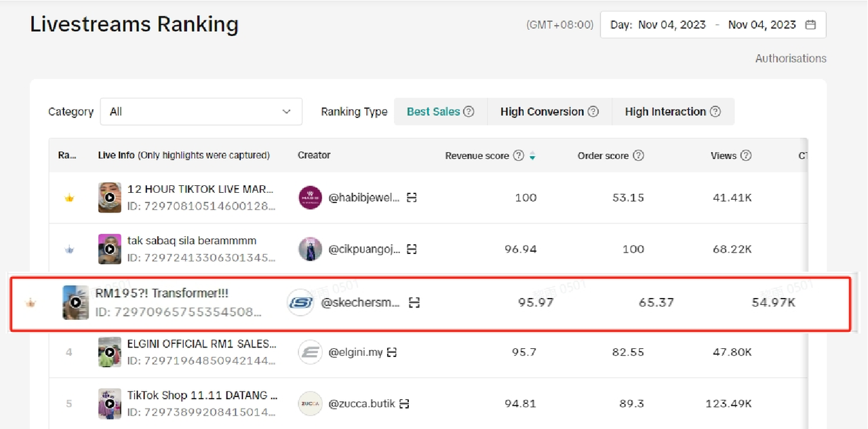Select the Best Sales ranking tab
Viewport: 868px width, 429px height.
(x=433, y=112)
